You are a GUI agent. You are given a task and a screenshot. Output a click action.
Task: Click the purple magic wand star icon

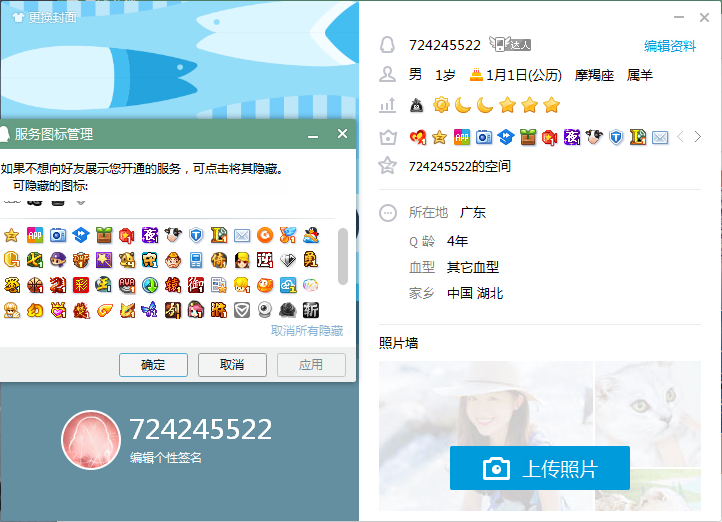click(x=104, y=260)
